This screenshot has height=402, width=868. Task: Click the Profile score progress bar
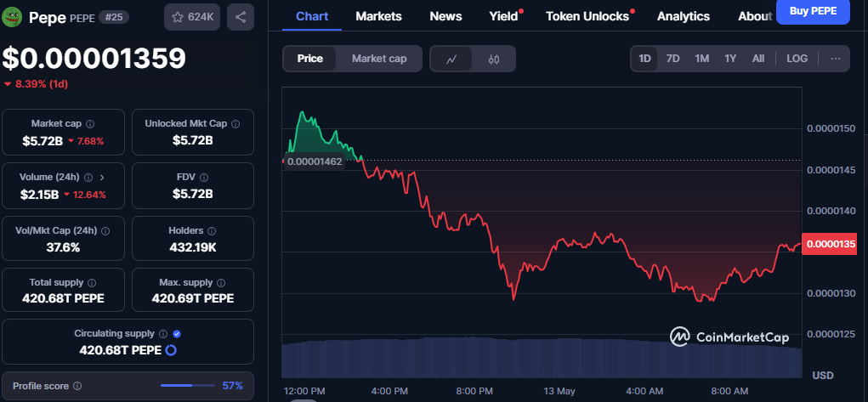(188, 385)
